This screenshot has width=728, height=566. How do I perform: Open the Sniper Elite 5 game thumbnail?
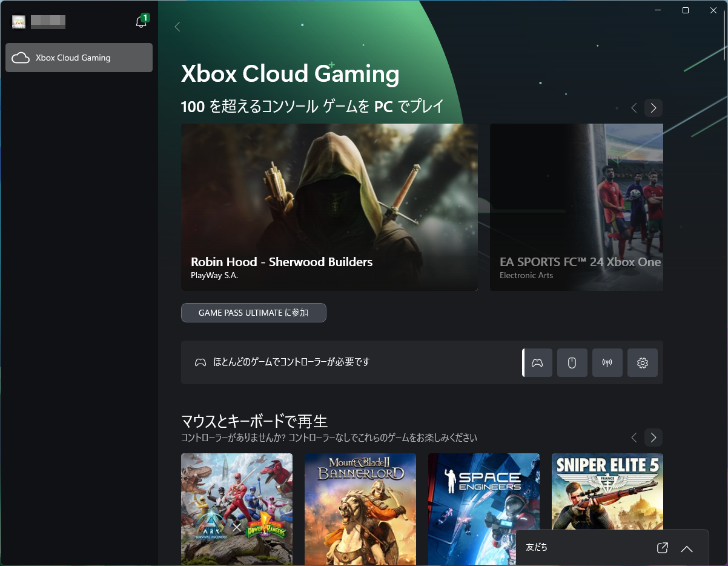[607, 509]
